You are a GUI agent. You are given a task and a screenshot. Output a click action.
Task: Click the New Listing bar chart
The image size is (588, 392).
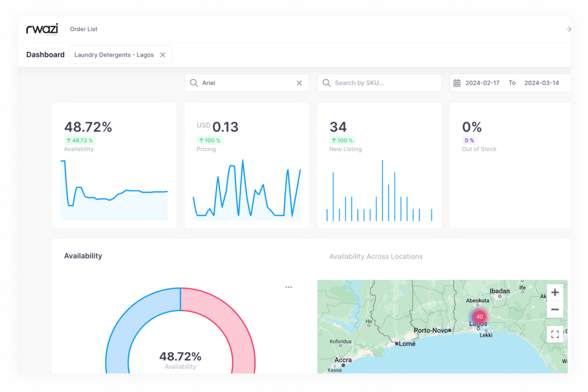(x=380, y=191)
